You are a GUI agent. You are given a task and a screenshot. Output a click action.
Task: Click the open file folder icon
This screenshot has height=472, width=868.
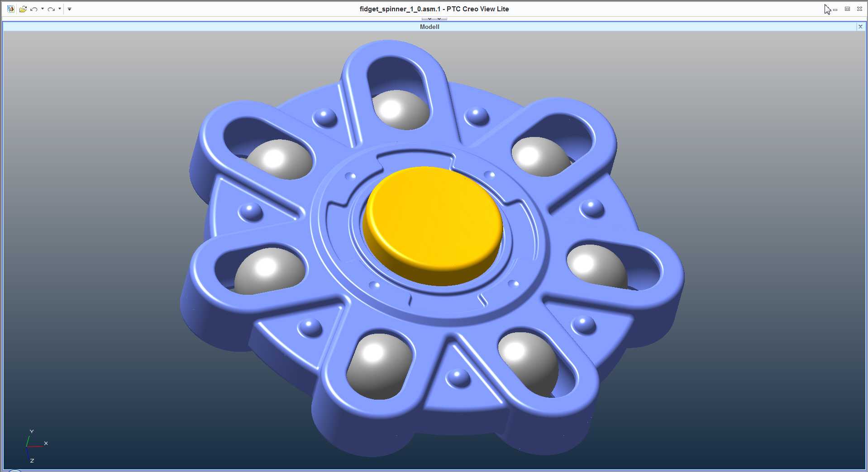[23, 9]
